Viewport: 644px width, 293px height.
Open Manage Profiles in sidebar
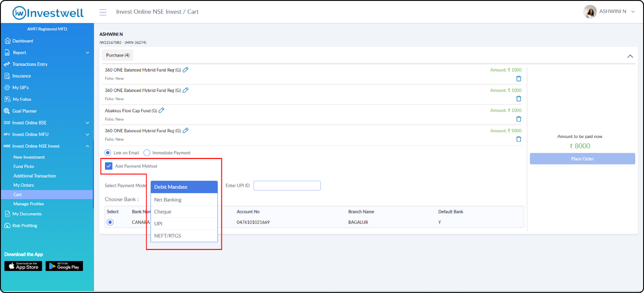tap(29, 204)
